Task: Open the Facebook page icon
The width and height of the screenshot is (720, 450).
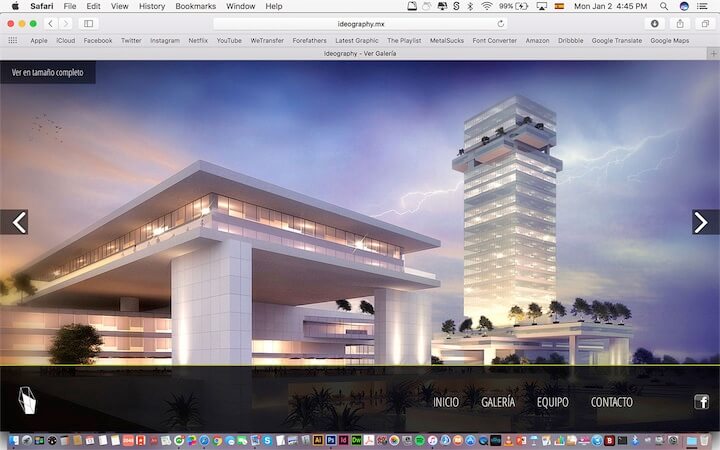Action: (701, 402)
